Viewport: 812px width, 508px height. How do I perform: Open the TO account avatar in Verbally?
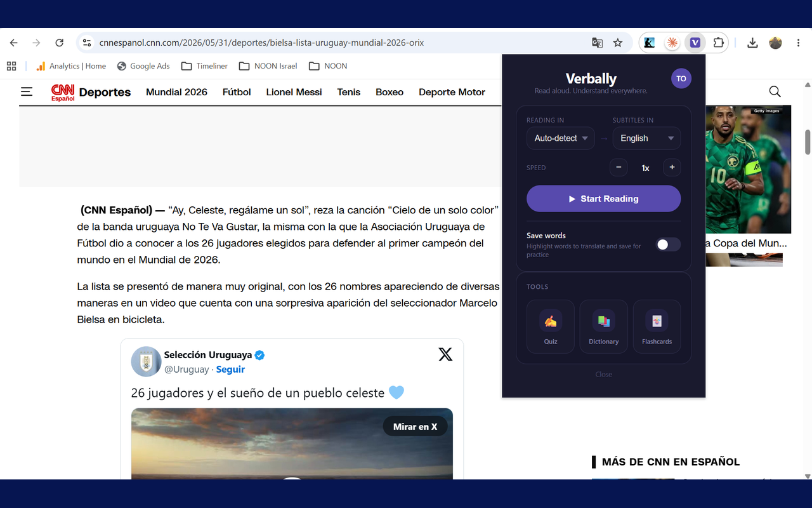tap(681, 79)
